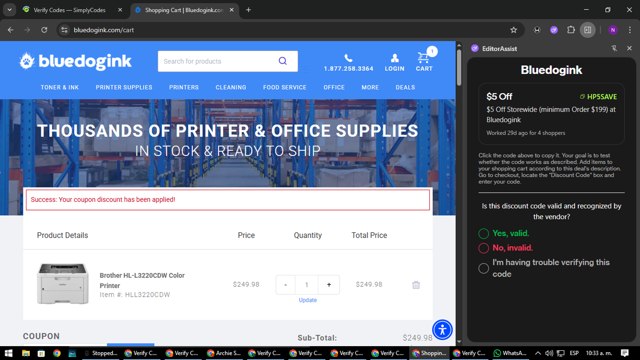Open a new browser tab
The height and width of the screenshot is (360, 640).
click(248, 10)
